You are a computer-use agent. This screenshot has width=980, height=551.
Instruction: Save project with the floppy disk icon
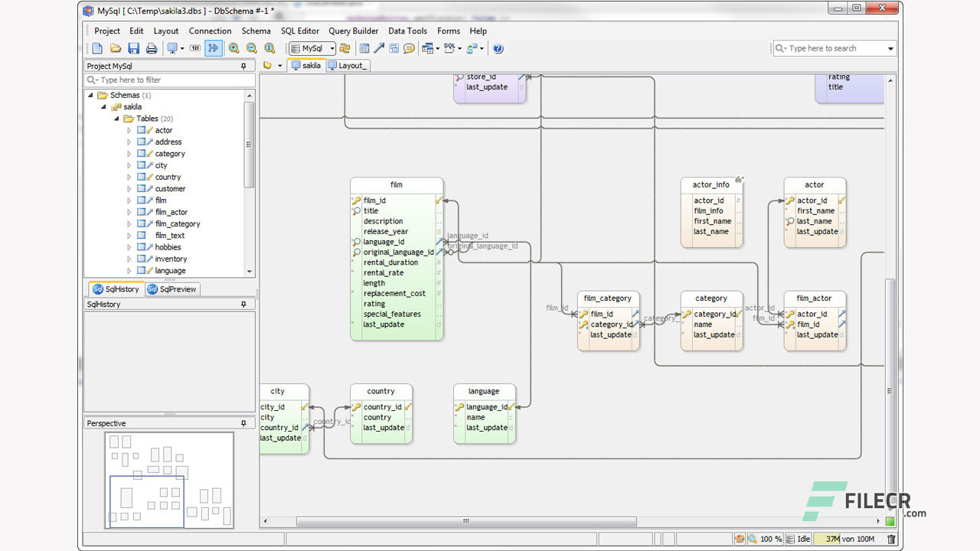[134, 48]
